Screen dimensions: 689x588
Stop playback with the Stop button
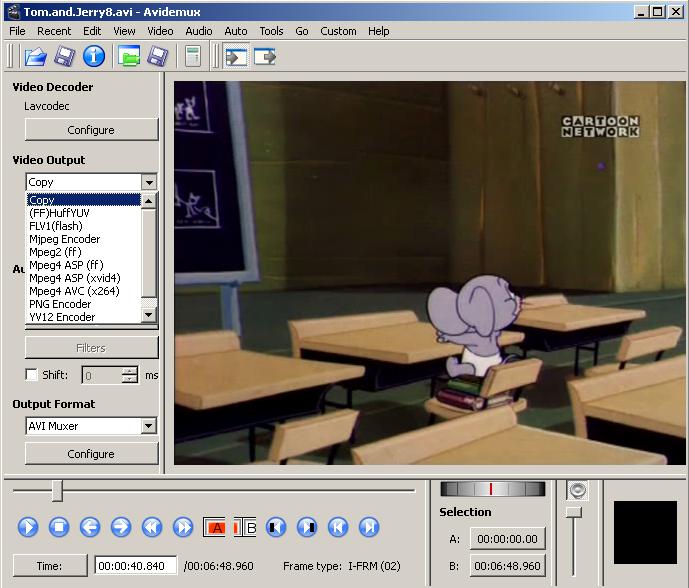pyautogui.click(x=59, y=527)
